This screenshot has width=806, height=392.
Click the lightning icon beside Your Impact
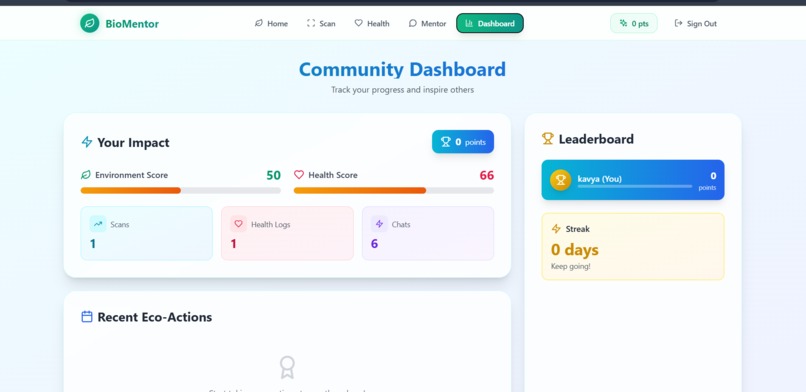pyautogui.click(x=87, y=142)
